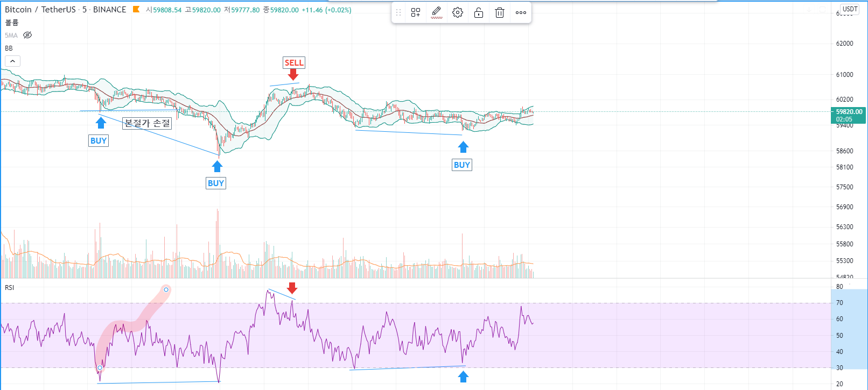
Task: Grab the highlighter's lower anchor point near RSI 30
Action: tap(100, 367)
